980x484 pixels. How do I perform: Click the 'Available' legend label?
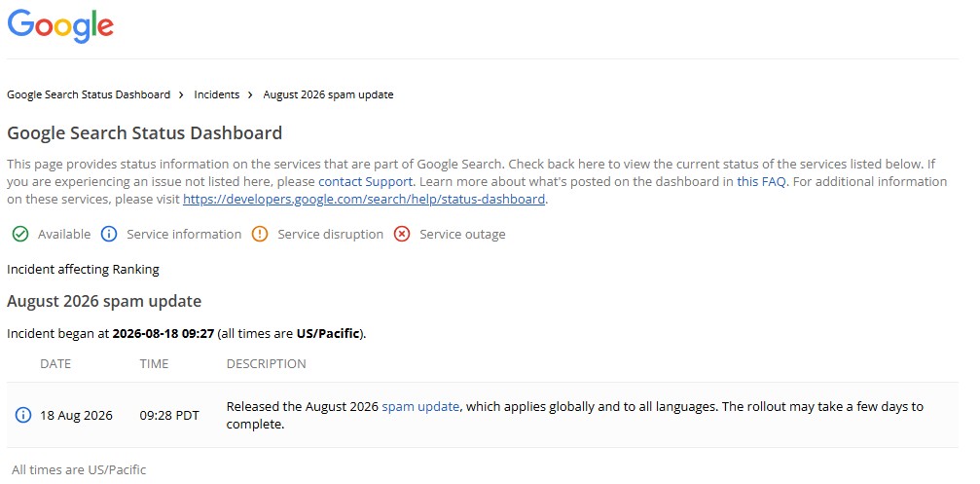point(64,235)
